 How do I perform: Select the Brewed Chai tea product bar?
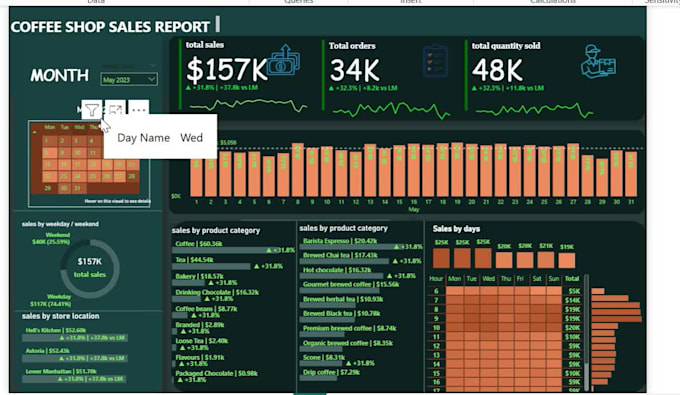[x=345, y=261]
